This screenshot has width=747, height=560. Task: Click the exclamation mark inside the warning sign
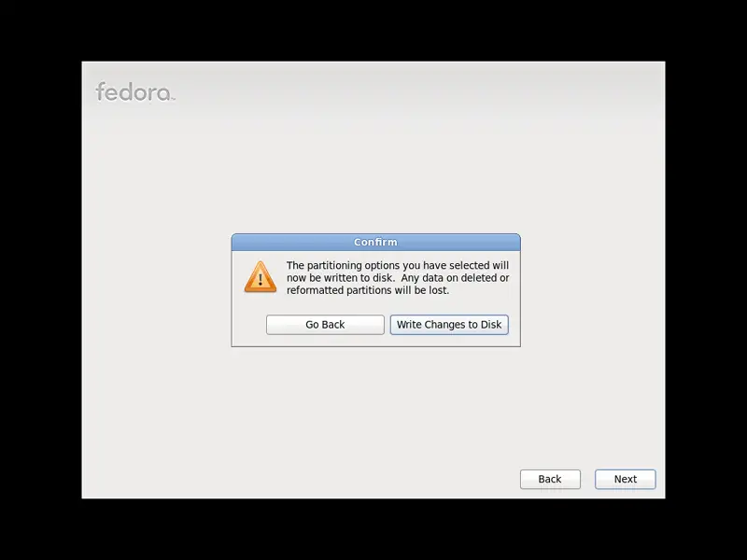click(x=261, y=279)
